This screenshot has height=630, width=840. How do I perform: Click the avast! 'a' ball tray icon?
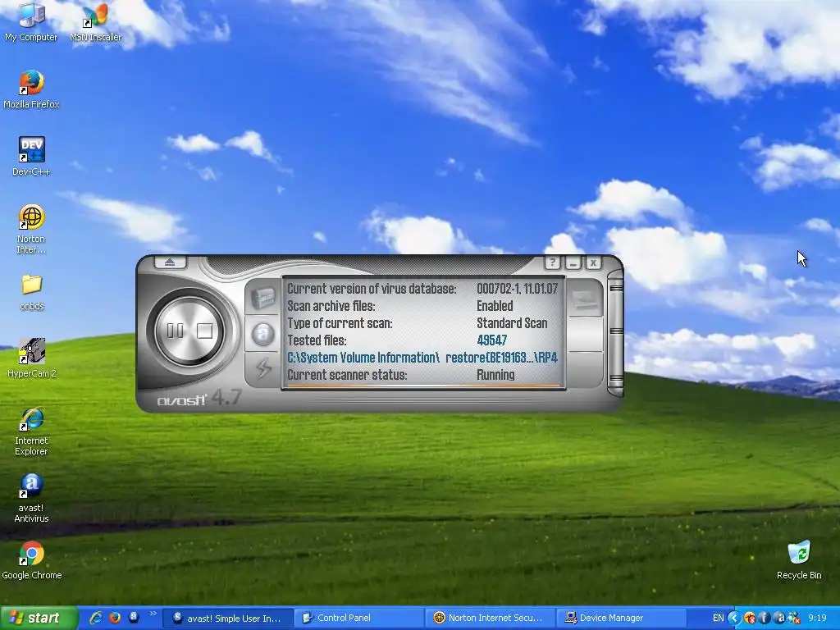[780, 619]
